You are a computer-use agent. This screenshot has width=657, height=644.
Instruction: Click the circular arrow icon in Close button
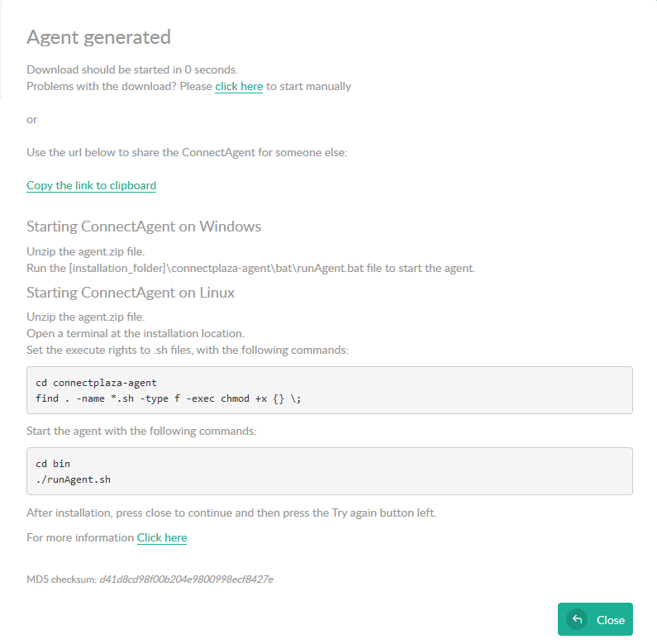point(578,619)
